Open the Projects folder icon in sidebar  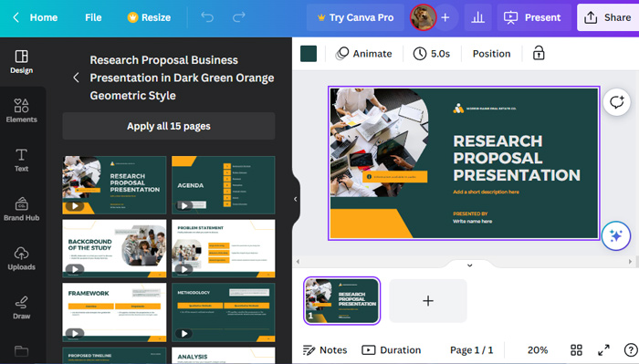21,351
